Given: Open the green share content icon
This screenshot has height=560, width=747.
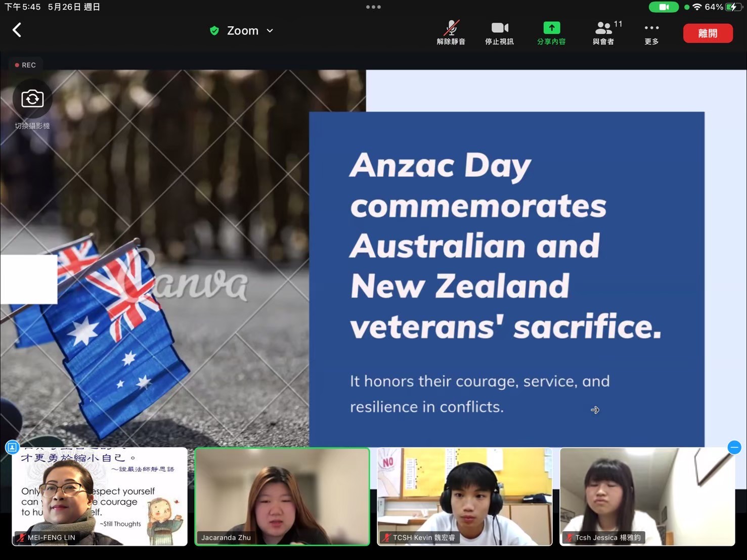Looking at the screenshot, I should tap(551, 33).
